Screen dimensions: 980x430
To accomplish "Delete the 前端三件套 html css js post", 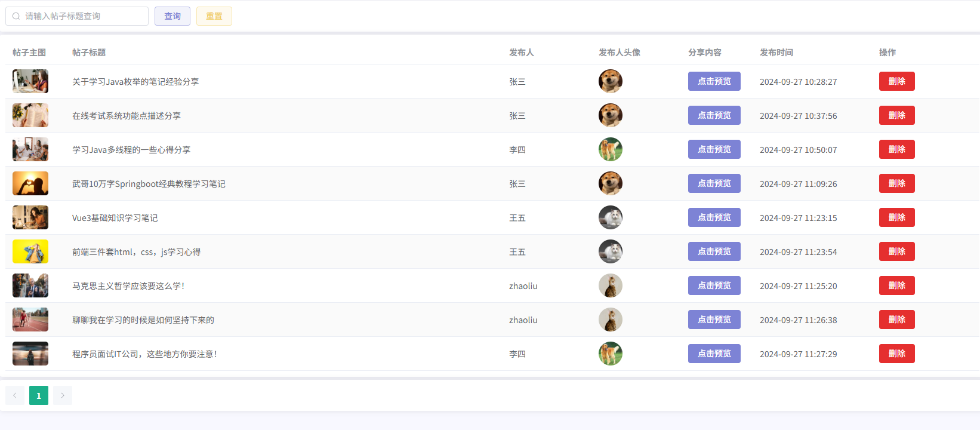I will 897,251.
